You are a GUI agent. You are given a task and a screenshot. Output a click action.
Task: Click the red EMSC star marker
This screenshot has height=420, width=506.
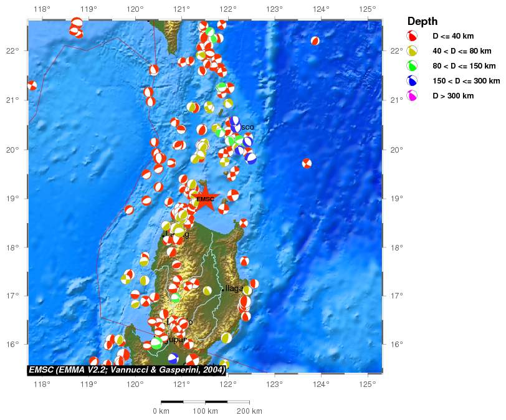205,198
